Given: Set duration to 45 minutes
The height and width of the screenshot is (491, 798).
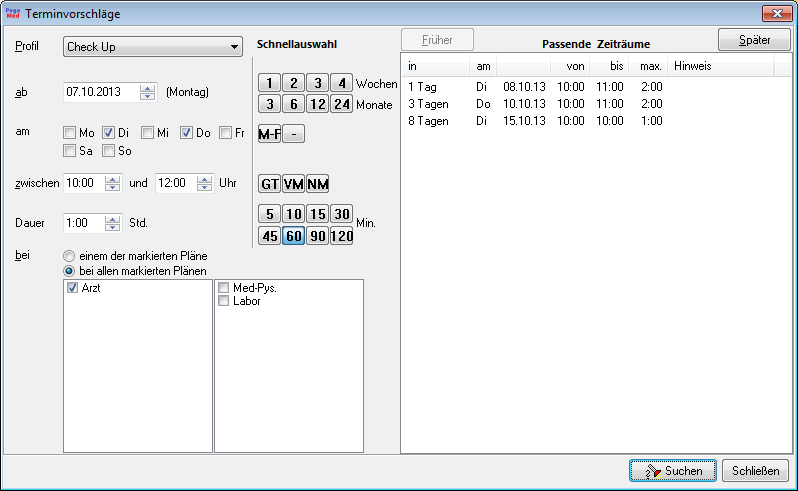Looking at the screenshot, I should click(269, 236).
